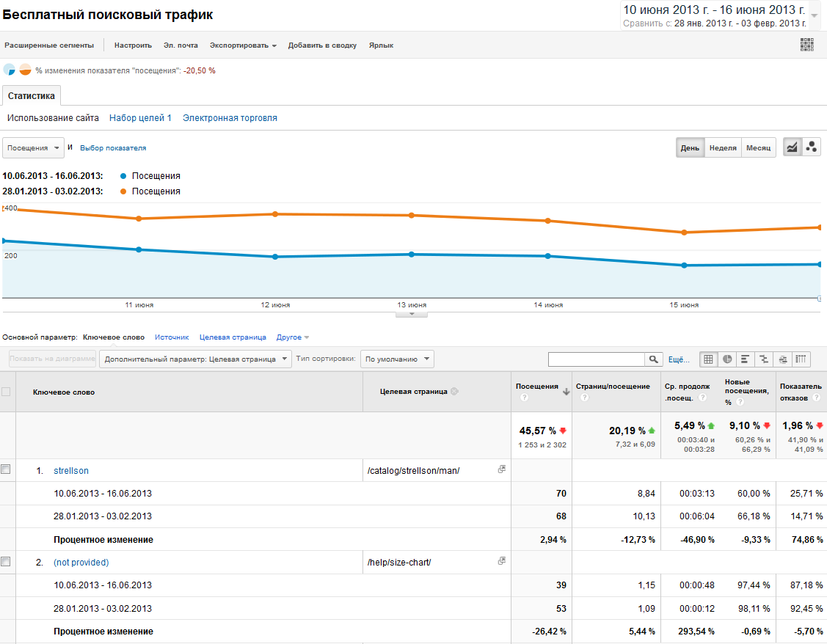The height and width of the screenshot is (644, 827).
Task: Click the 14 июня orange data point
Action: tap(547, 221)
